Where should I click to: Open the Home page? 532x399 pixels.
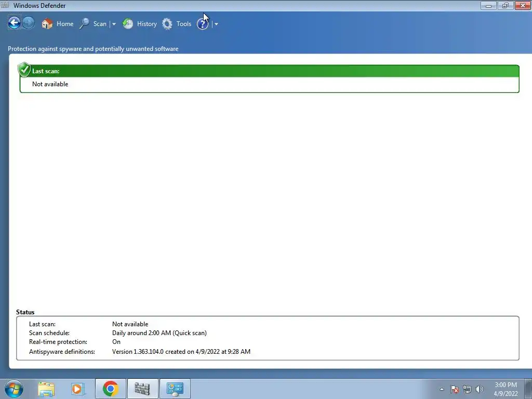tap(57, 24)
